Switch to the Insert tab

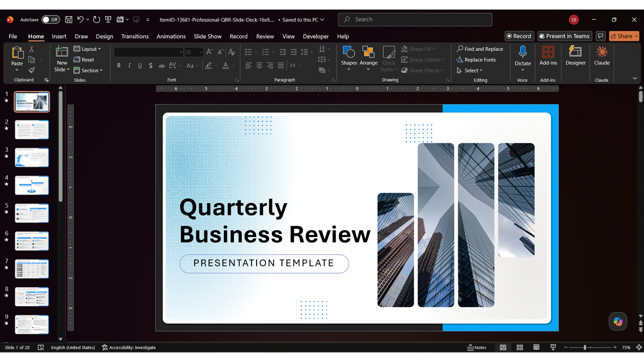pos(59,36)
